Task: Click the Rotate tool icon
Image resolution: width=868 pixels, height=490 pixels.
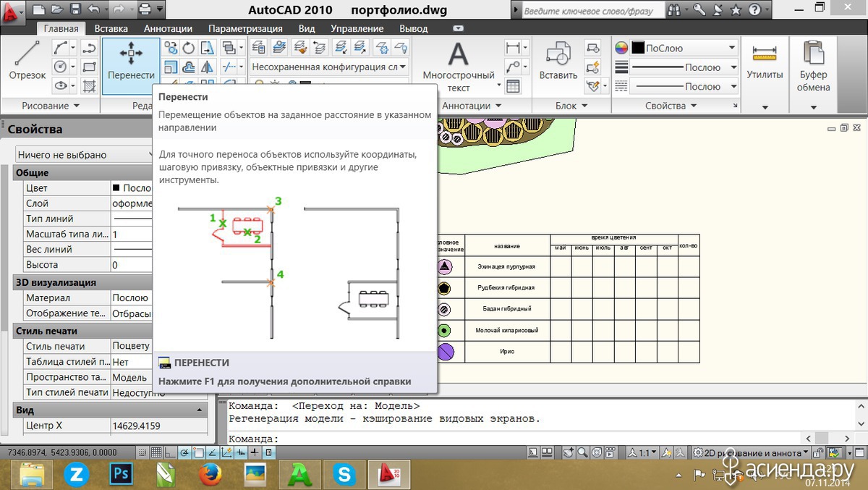Action: (x=189, y=48)
